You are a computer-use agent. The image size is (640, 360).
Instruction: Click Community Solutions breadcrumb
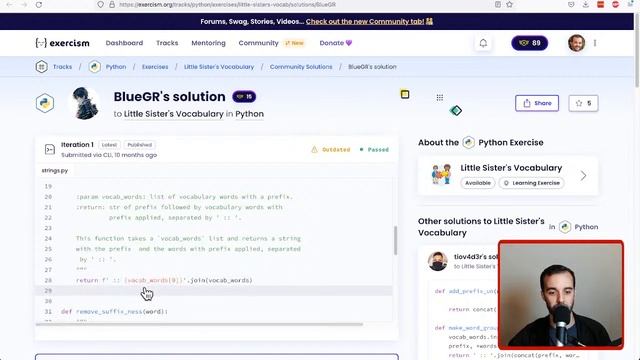301,67
